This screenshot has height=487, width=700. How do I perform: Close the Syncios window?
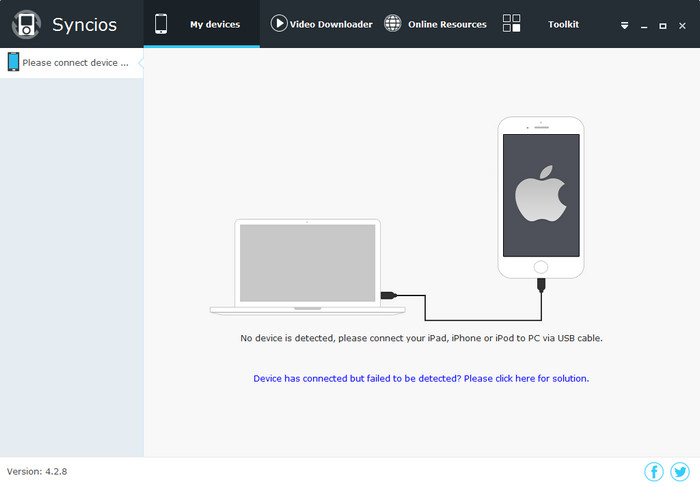tap(681, 25)
